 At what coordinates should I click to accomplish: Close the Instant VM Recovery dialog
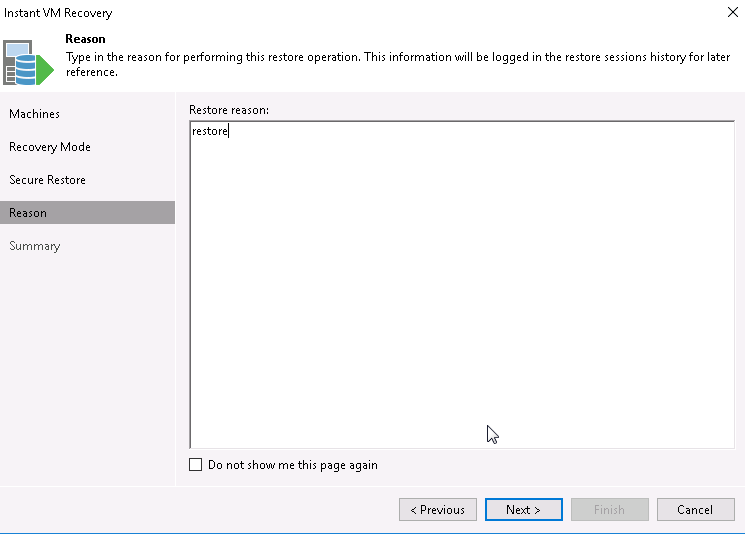click(x=728, y=13)
